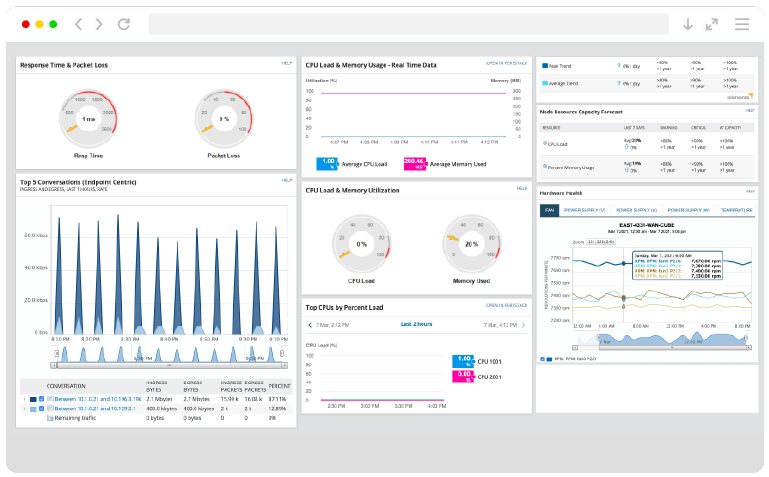
Task: Go to the previous time range in Top CPUs
Action: (310, 325)
